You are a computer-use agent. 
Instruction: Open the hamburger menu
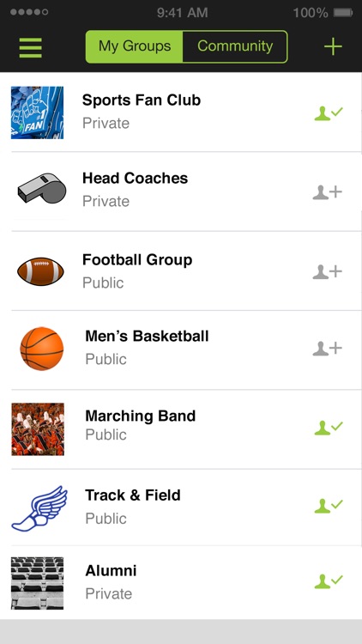30,47
